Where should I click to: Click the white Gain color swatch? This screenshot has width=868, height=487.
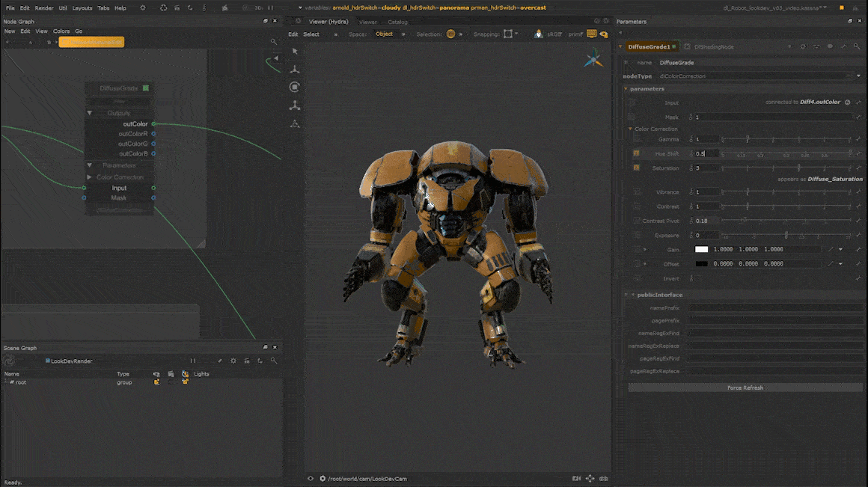pyautogui.click(x=701, y=250)
